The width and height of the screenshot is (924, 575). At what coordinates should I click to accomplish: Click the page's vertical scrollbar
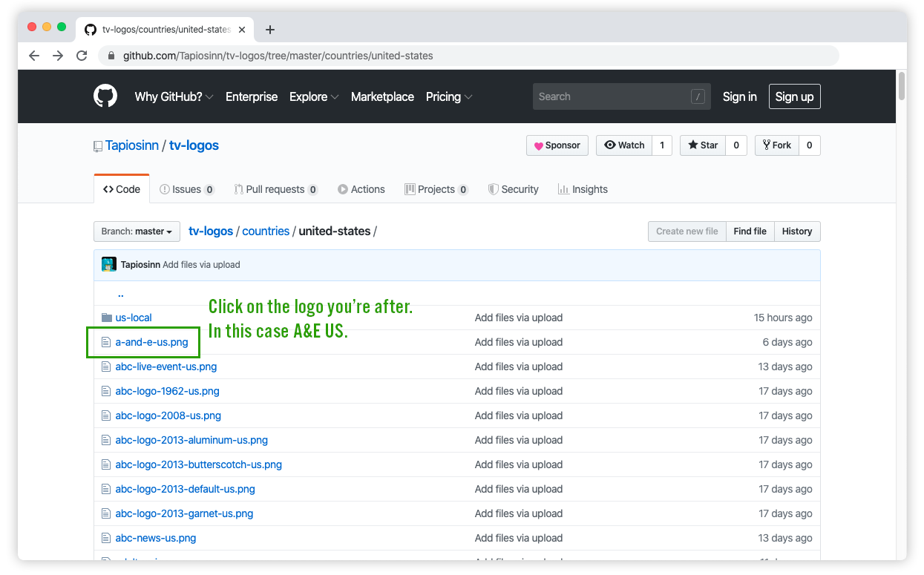[x=902, y=85]
